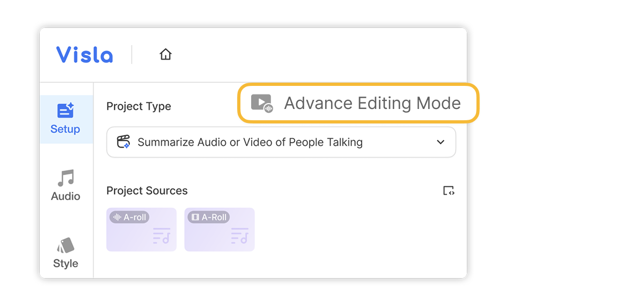
Task: Click the Setup sidebar icon
Action: [x=65, y=111]
